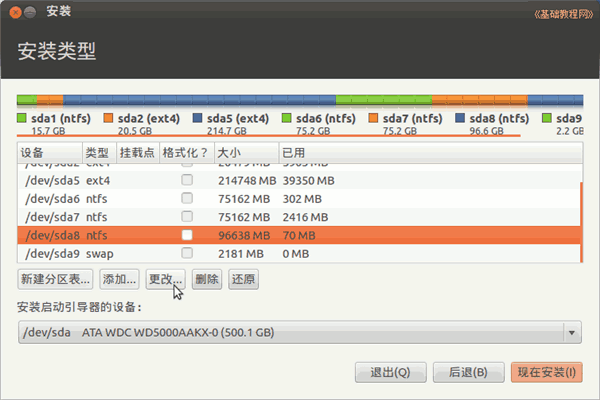Click the 0 MB used cell
This screenshot has height=400, width=600.
pyautogui.click(x=295, y=254)
